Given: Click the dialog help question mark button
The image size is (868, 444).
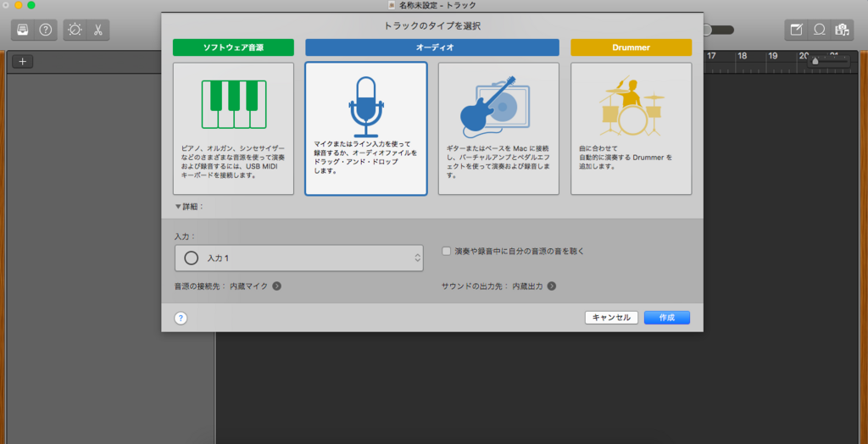Looking at the screenshot, I should (181, 318).
